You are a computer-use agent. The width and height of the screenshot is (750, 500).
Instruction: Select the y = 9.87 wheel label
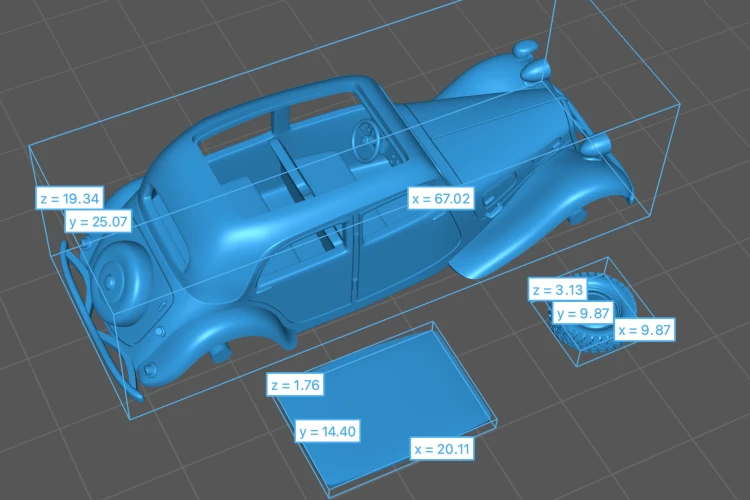point(583,313)
